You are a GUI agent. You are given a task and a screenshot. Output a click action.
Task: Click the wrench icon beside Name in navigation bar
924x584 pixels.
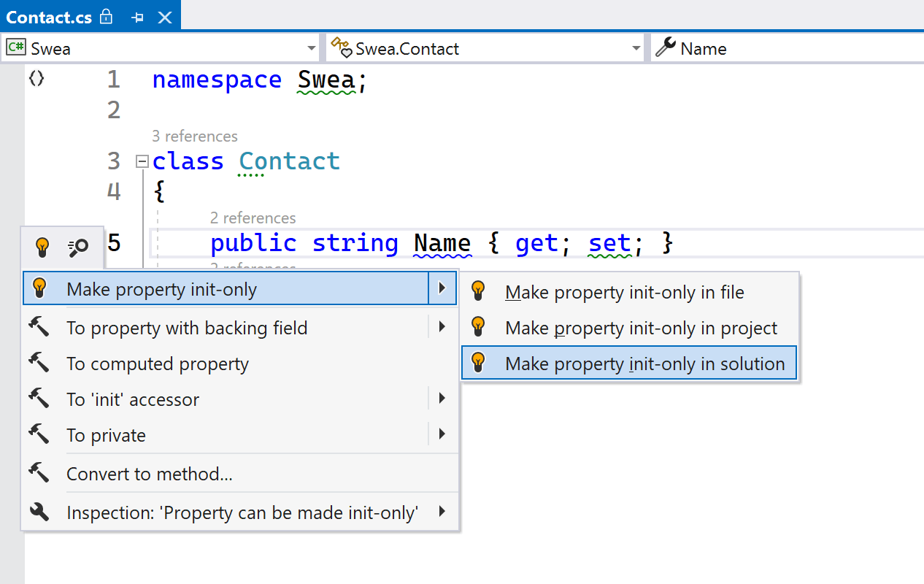pyautogui.click(x=665, y=47)
